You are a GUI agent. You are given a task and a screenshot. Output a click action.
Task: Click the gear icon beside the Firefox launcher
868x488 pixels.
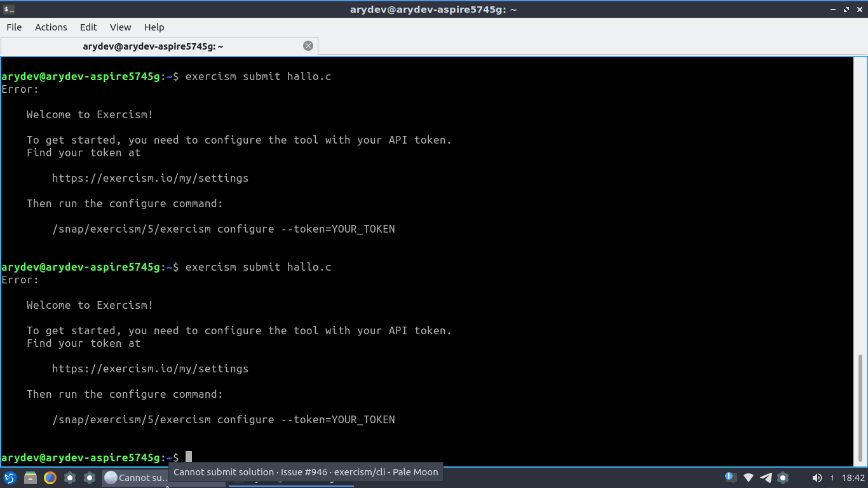(70, 478)
